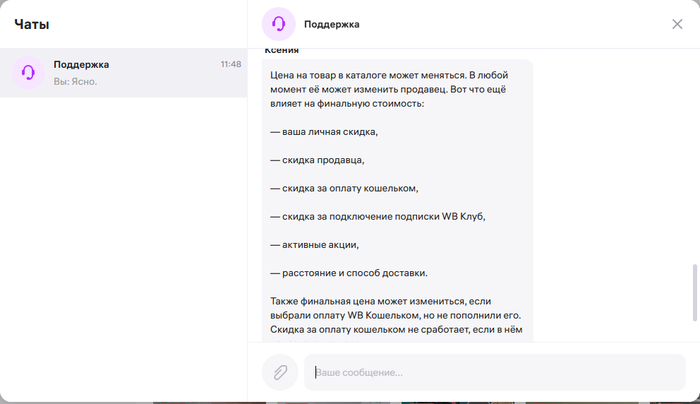Click the "Чаты" sidebar heading
Screen dimensions: 700x404
(x=32, y=24)
